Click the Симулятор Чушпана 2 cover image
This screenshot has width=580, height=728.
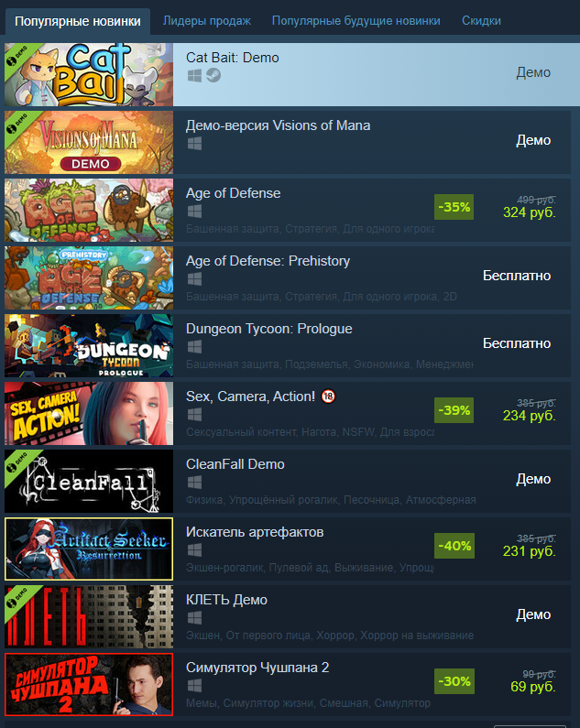click(89, 685)
